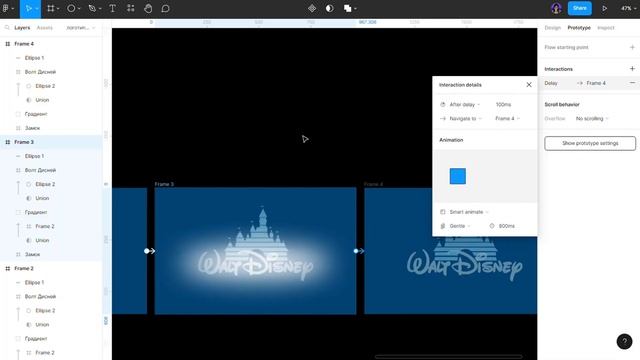Select the Pen tool
640x360 pixels.
point(92,9)
